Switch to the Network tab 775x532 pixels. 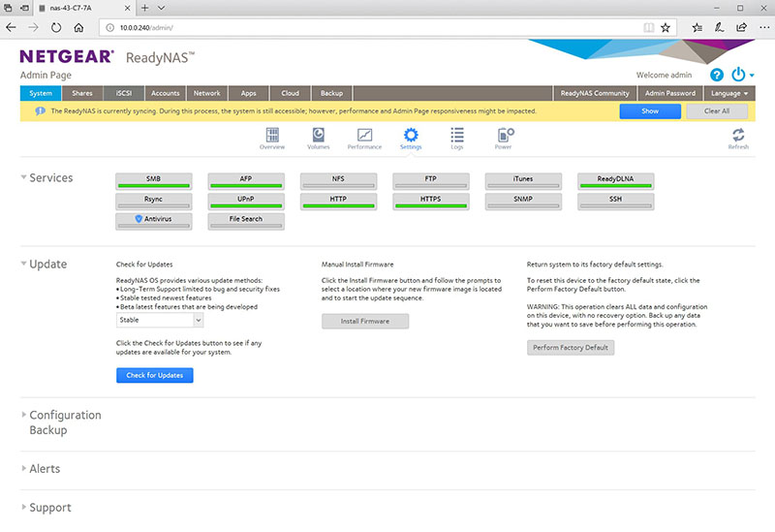tap(206, 94)
